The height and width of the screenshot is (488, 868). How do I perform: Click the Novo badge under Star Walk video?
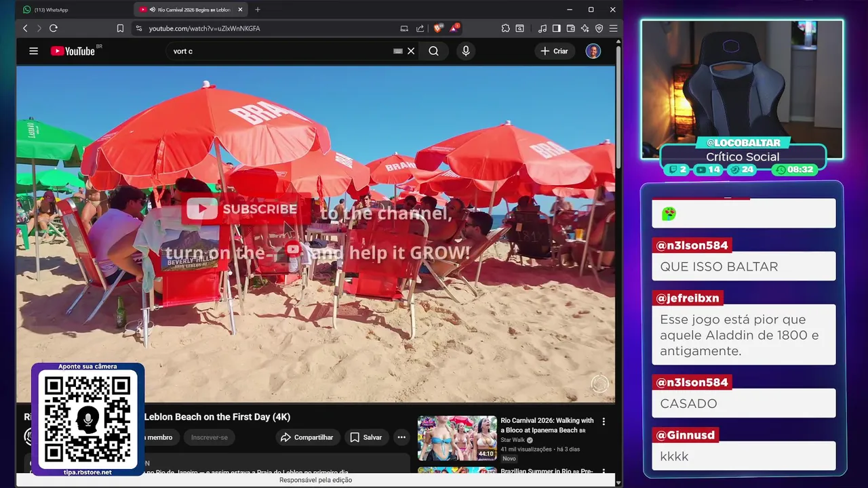[x=509, y=459]
